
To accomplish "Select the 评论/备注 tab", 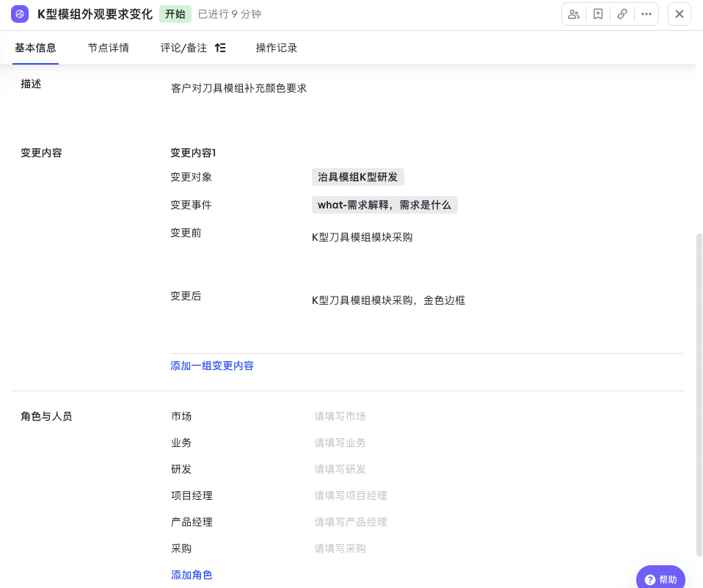I will tap(183, 48).
